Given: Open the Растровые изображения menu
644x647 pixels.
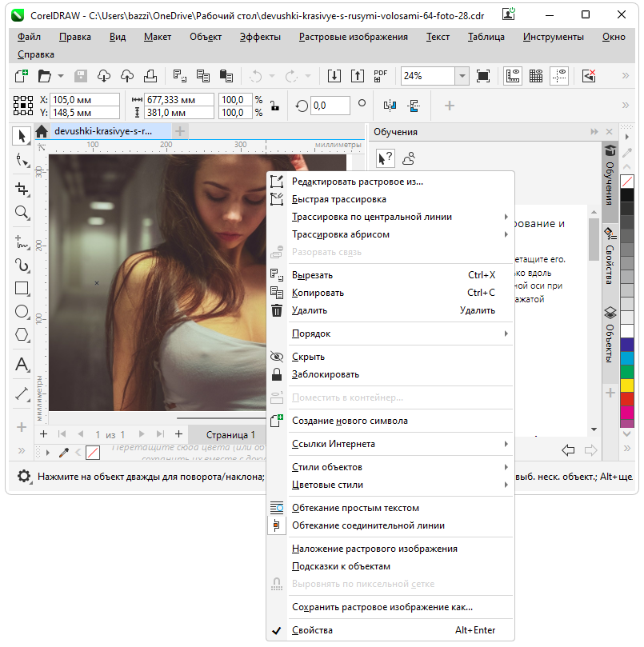Looking at the screenshot, I should (354, 37).
